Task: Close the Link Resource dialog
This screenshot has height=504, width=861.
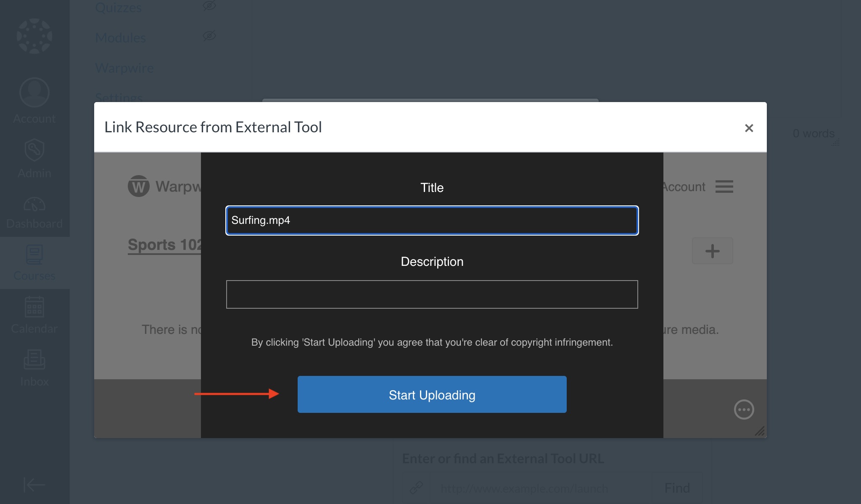Action: [749, 128]
